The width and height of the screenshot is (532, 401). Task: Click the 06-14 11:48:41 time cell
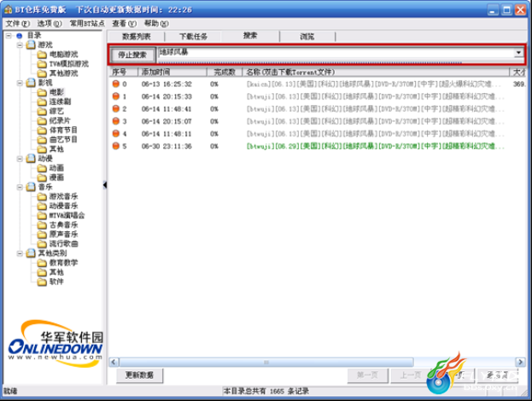(167, 109)
